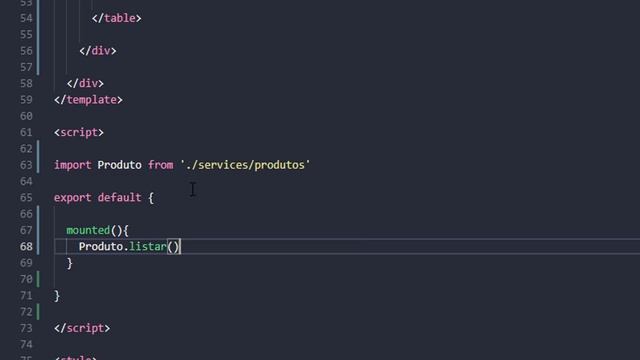The image size is (640, 360).
Task: Click the 'default' keyword
Action: [x=120, y=198]
